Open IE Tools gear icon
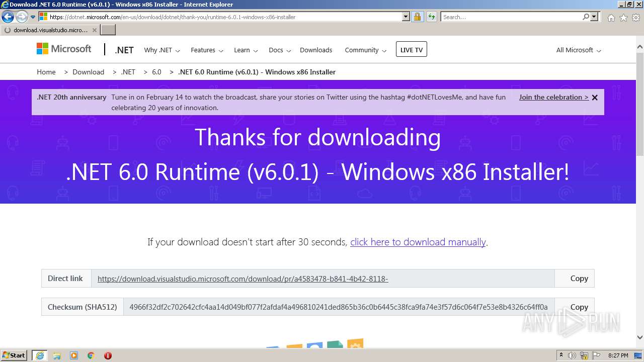 pyautogui.click(x=635, y=18)
